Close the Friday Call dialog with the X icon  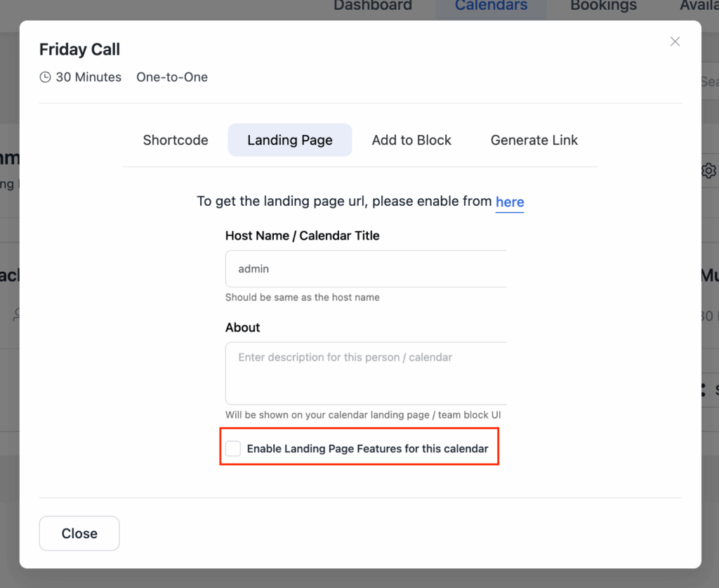[675, 42]
